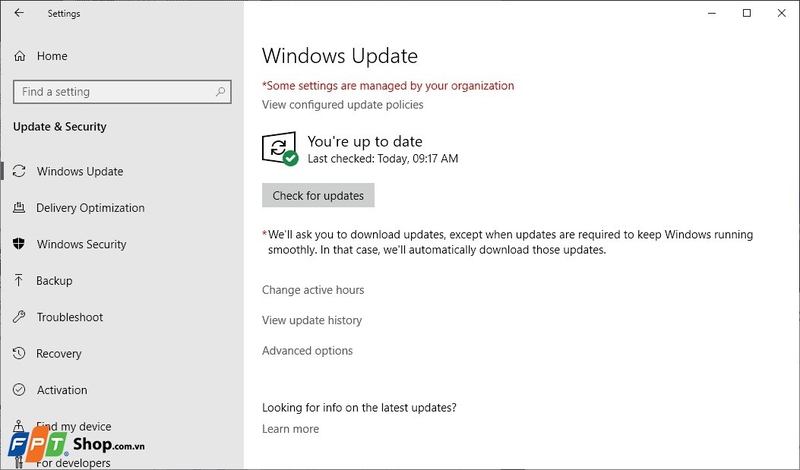Click the Update & Security section heading
800x470 pixels.
pos(60,127)
